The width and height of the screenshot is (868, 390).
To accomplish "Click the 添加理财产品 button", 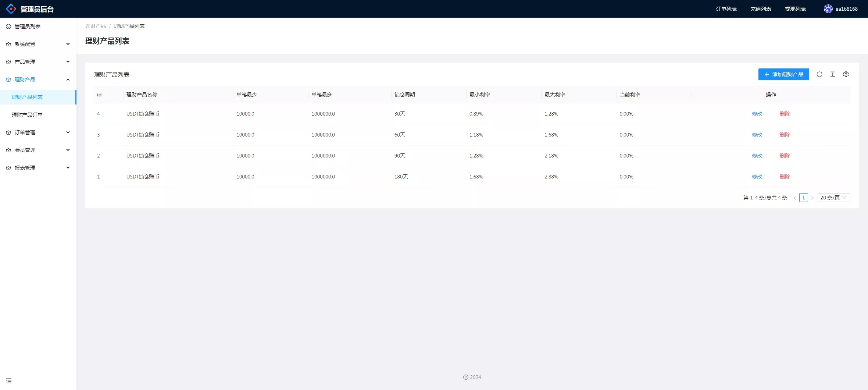I will pos(783,74).
